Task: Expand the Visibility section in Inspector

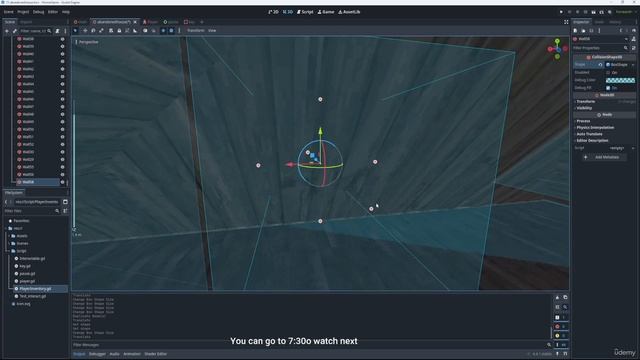Action: (584, 108)
